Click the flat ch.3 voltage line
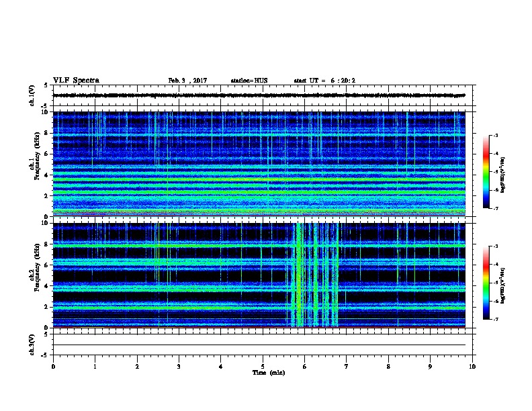Screen dimensions: 532x411 pyautogui.click(x=259, y=345)
